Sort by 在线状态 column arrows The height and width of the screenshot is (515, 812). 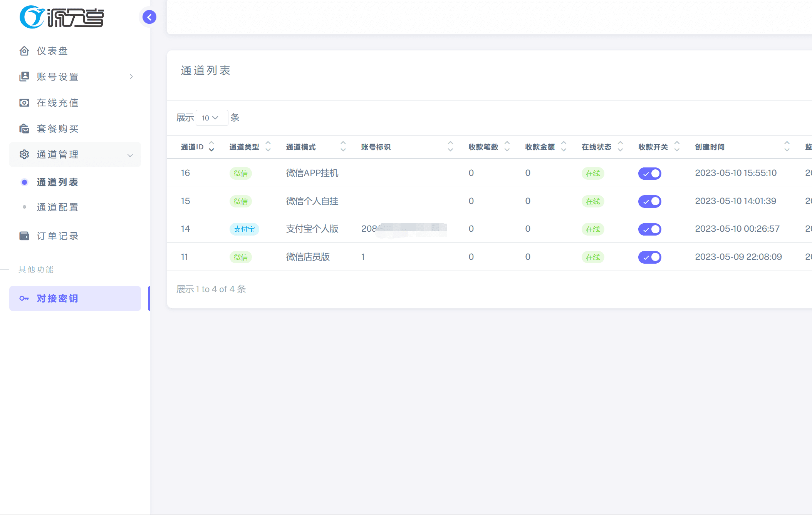click(x=620, y=146)
